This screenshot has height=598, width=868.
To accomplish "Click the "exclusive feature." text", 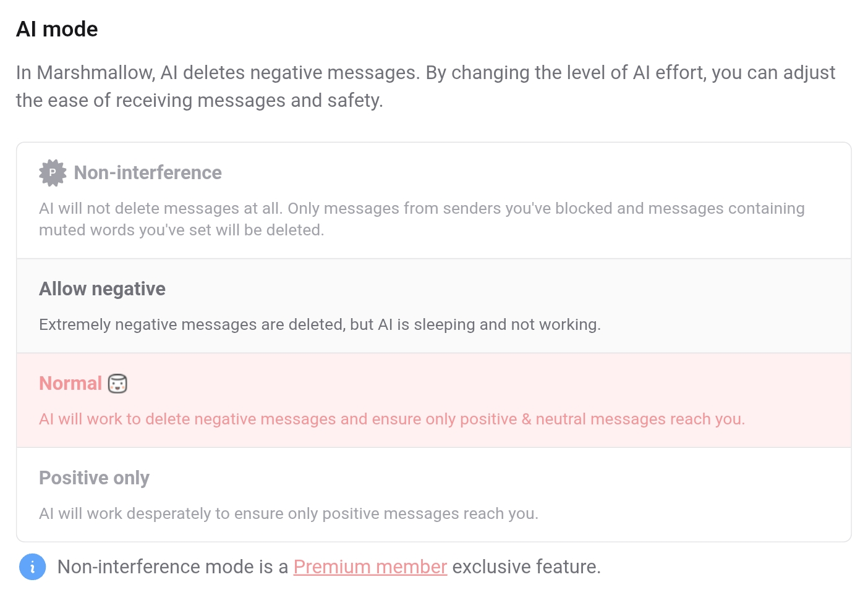I will click(526, 566).
